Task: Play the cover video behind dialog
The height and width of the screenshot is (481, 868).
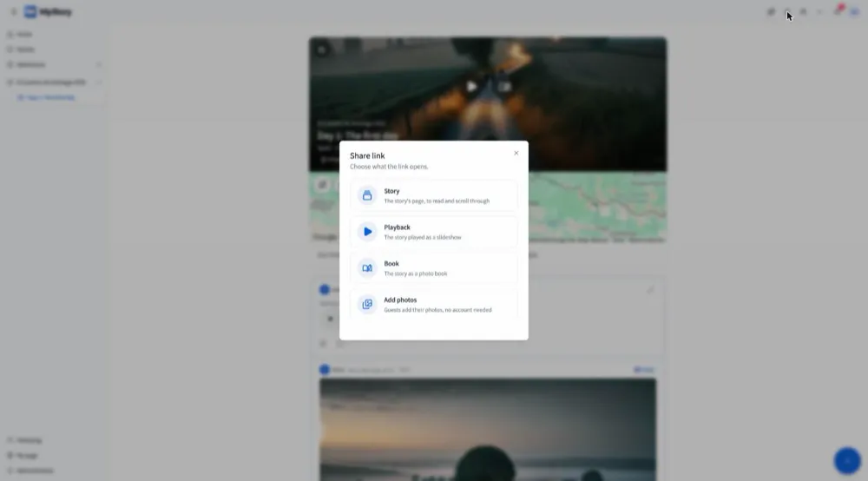Action: point(471,86)
